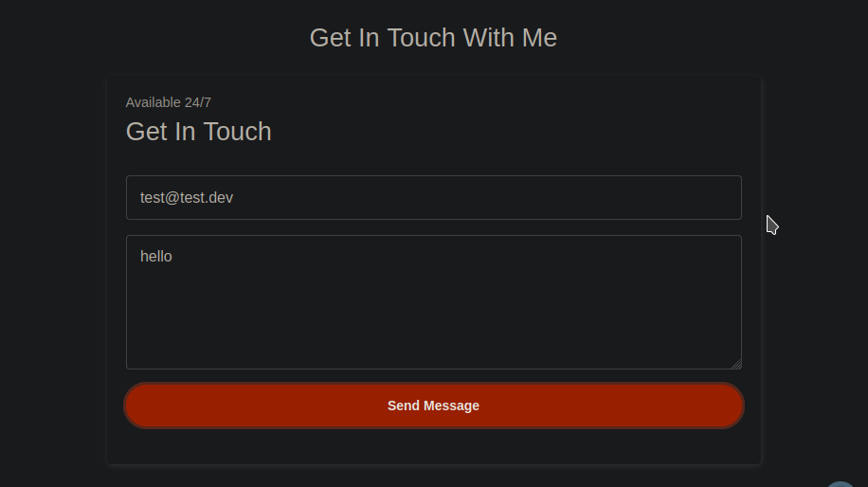Click the contact card's empty area below Send Message

[433, 446]
